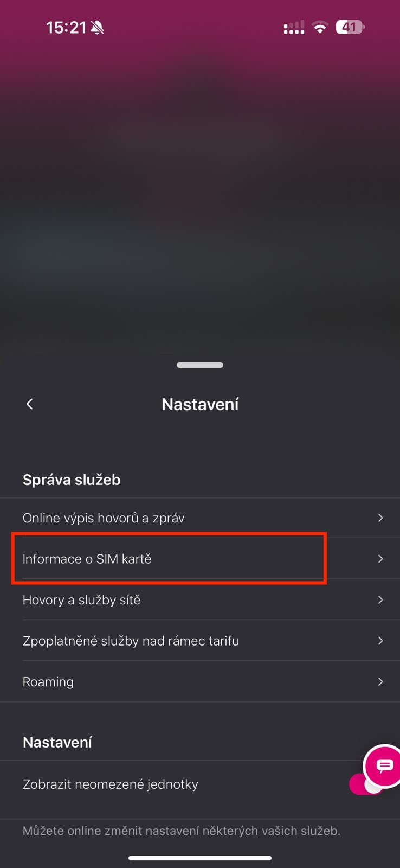Viewport: 400px width, 868px height.
Task: Expand Zpoplatněné služby nad rámec tarifu chevron
Action: 380,641
